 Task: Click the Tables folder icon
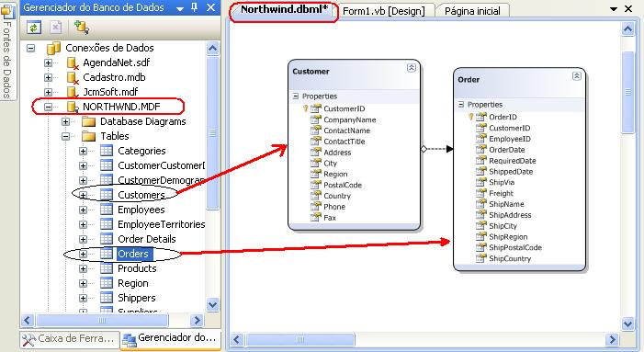(89, 136)
